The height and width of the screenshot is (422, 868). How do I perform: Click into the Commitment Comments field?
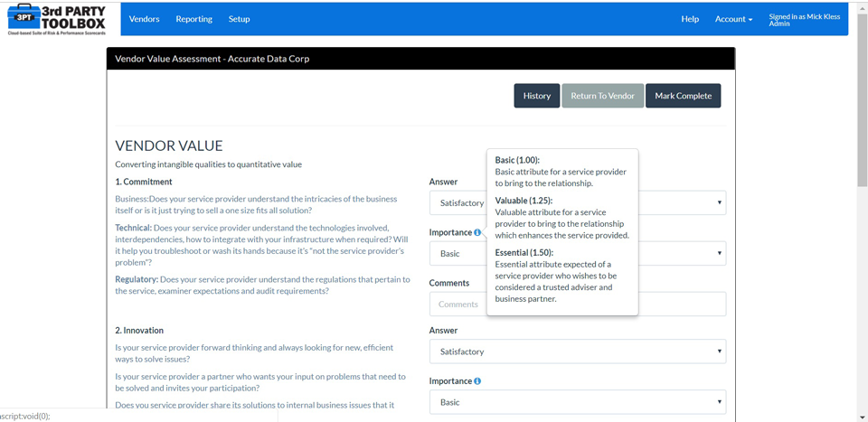pos(578,305)
